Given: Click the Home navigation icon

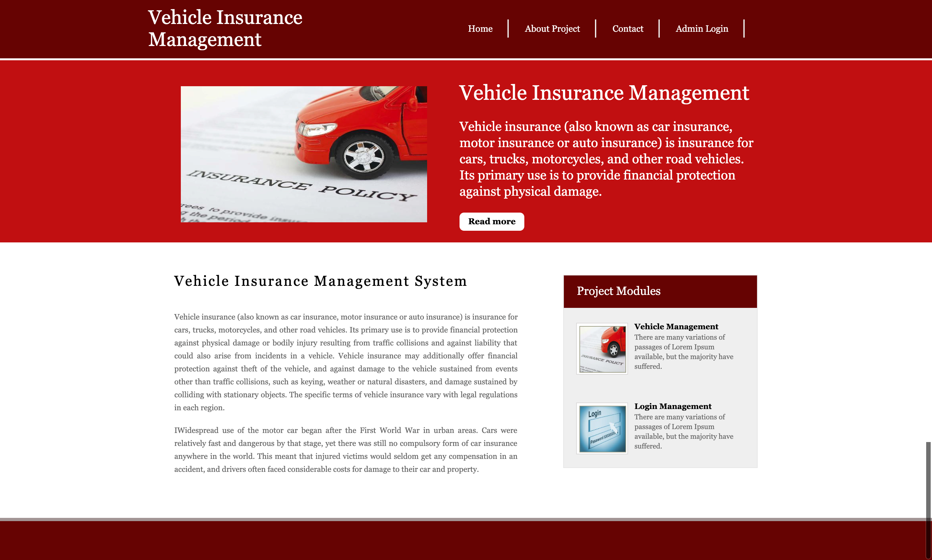Looking at the screenshot, I should (479, 28).
